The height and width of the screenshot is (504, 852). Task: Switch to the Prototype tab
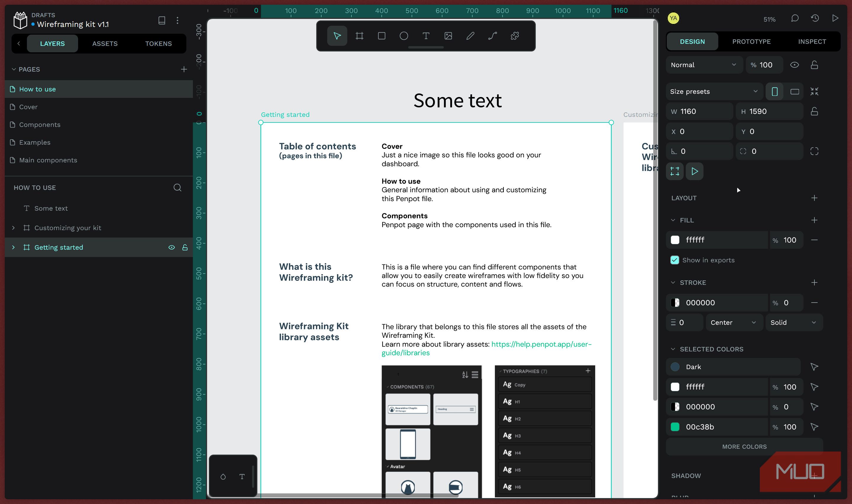[751, 41]
